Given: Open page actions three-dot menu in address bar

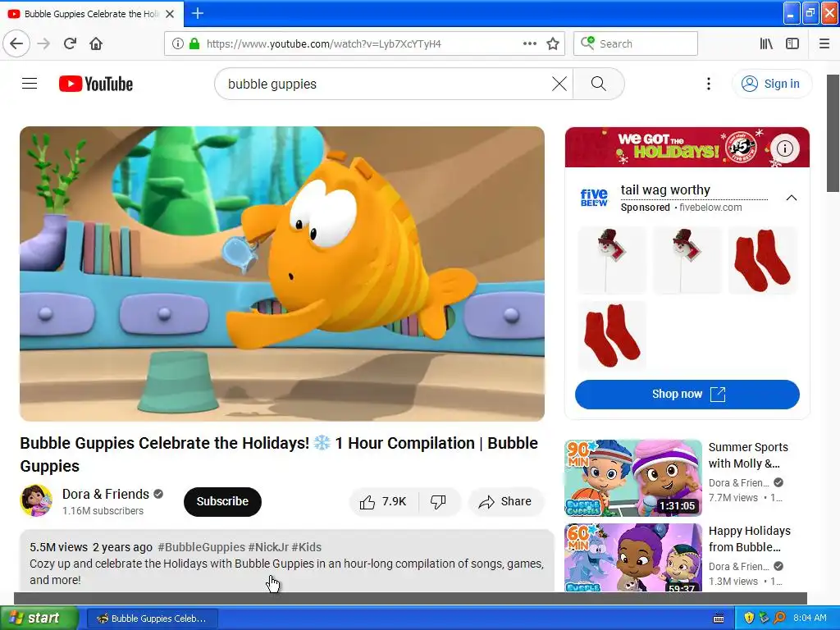Looking at the screenshot, I should coord(529,43).
